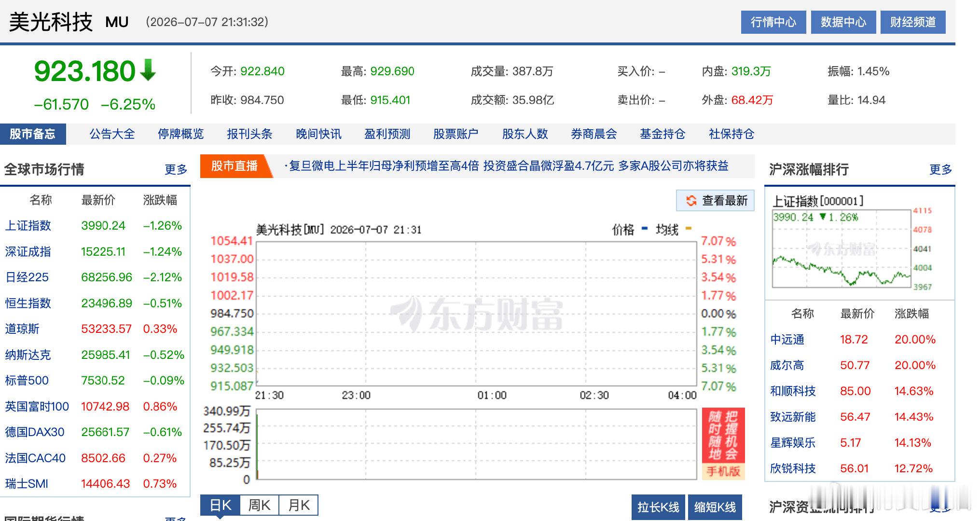The width and height of the screenshot is (980, 521).
Task: Open the 手机版 promotional banner
Action: pyautogui.click(x=723, y=444)
